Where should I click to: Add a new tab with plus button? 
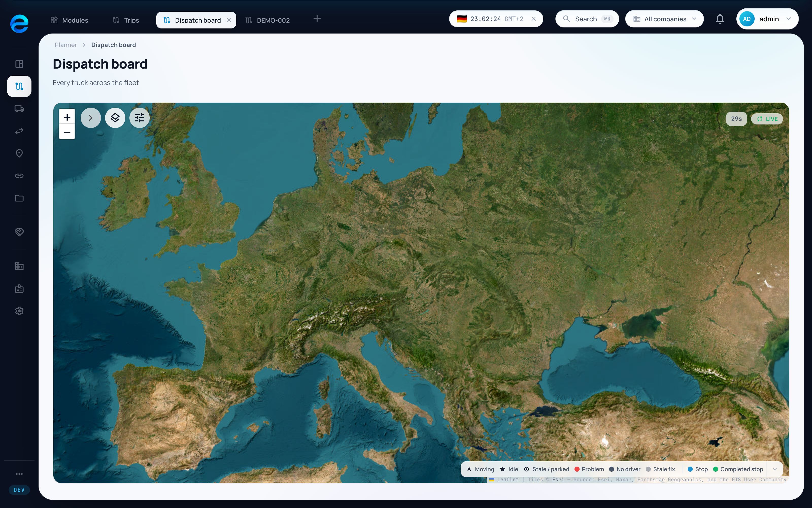[317, 19]
